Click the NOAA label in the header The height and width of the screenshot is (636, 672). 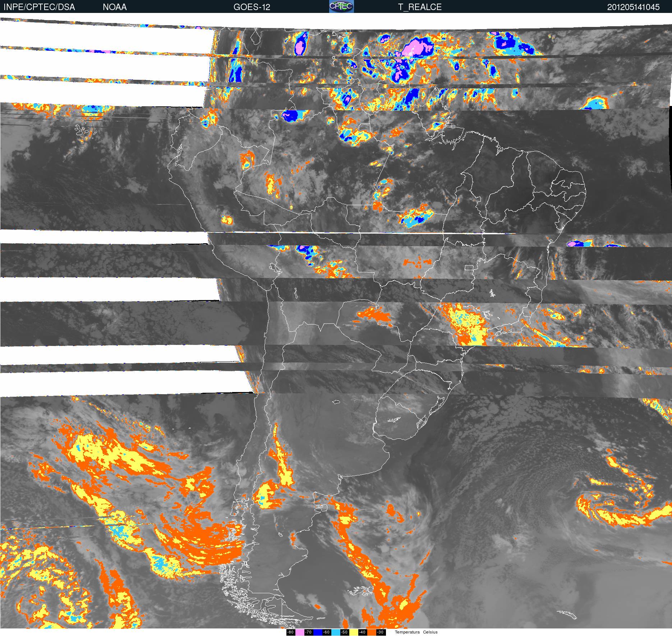pos(115,7)
